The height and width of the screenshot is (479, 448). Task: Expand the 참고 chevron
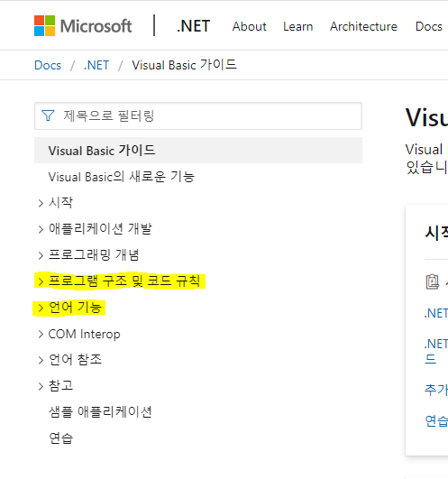41,386
